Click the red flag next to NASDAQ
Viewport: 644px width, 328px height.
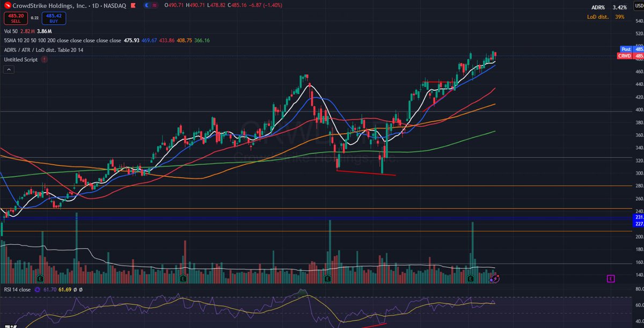coord(133,5)
